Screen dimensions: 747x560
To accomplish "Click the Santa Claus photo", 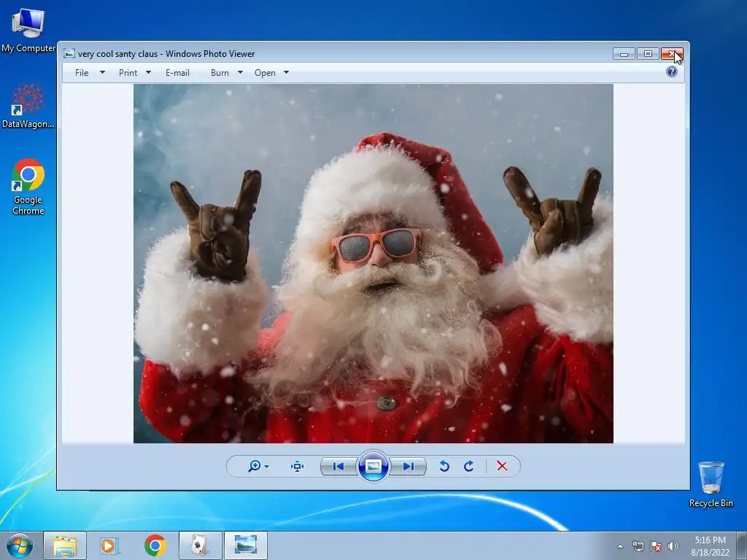I will point(373,264).
